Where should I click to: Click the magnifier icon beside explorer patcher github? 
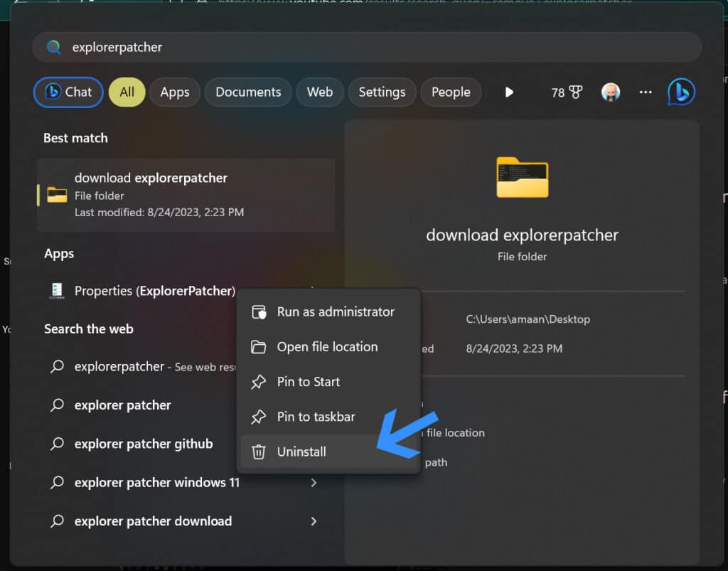(x=58, y=444)
